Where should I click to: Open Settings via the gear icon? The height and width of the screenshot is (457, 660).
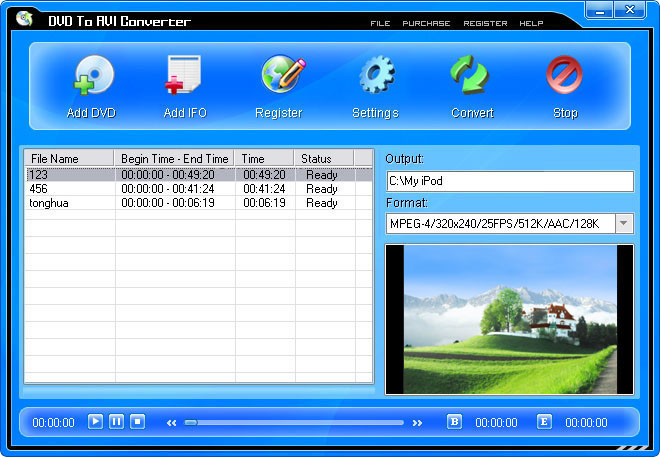point(377,74)
